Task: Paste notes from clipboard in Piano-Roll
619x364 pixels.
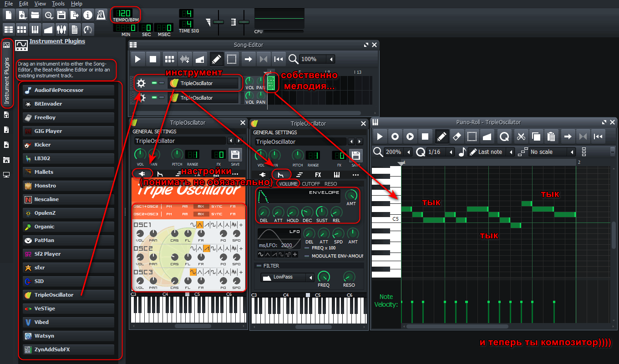Action: 551,136
